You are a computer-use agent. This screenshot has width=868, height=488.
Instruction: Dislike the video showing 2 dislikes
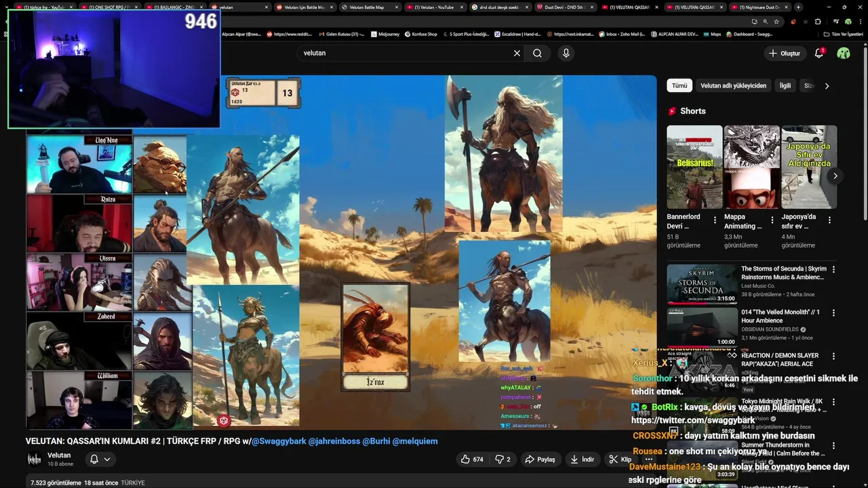(x=502, y=459)
